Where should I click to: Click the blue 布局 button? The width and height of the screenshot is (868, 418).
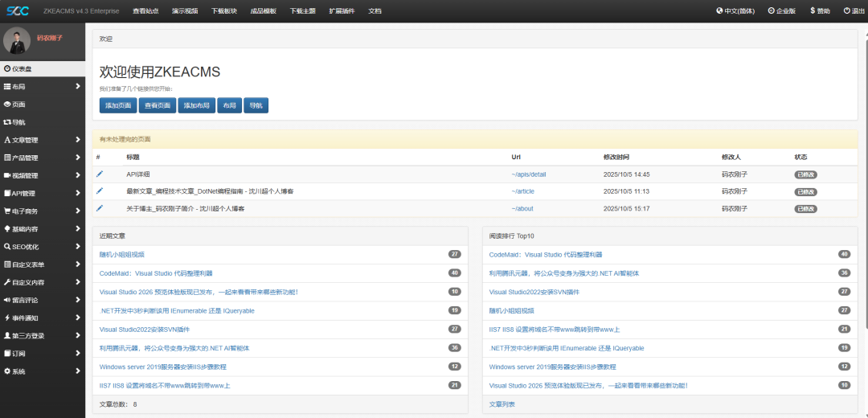click(x=229, y=106)
